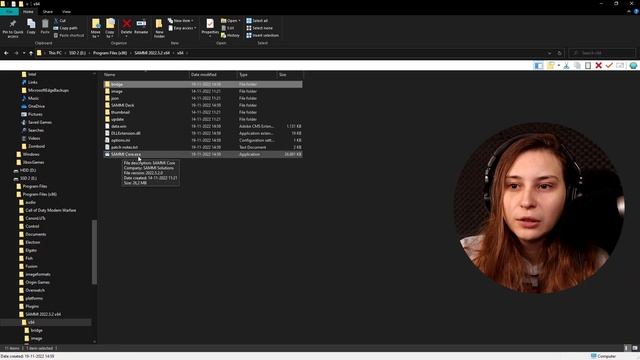Image resolution: width=640 pixels, height=360 pixels.
Task: Switch to the Share ribbon tab
Action: 48,12
